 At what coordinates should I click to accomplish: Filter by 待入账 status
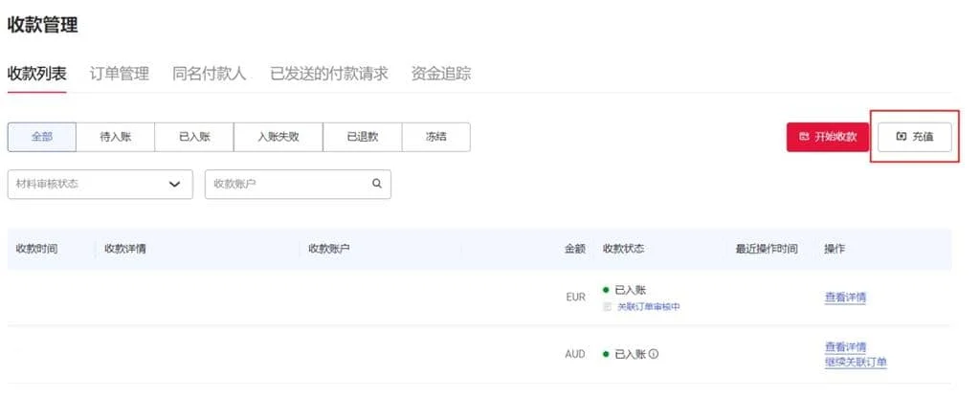[x=116, y=137]
